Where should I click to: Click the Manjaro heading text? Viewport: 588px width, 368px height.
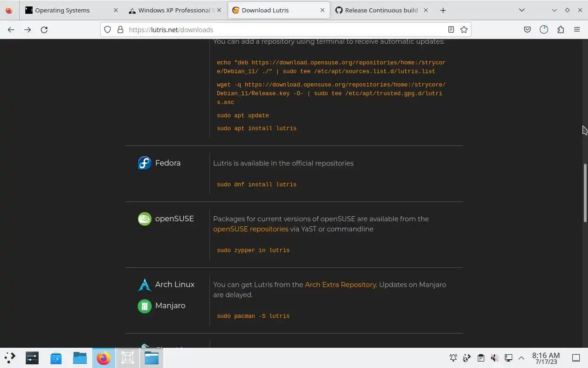(x=170, y=305)
